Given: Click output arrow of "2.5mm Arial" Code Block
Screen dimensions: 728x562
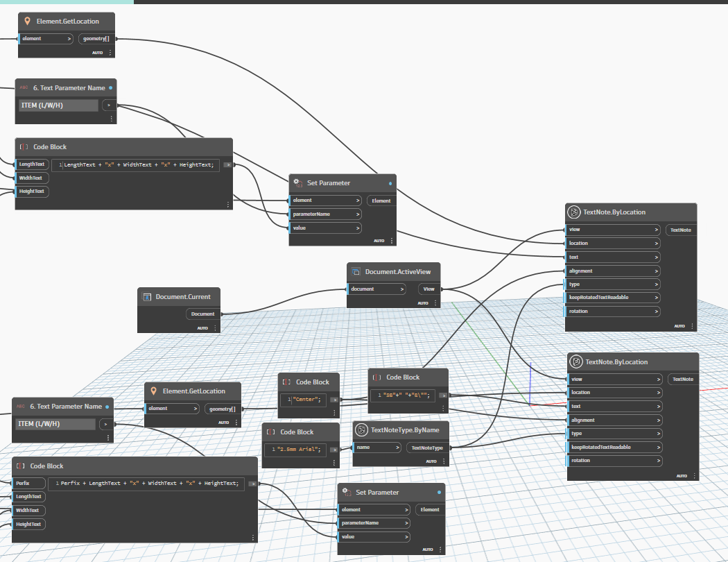Looking at the screenshot, I should coord(334,449).
